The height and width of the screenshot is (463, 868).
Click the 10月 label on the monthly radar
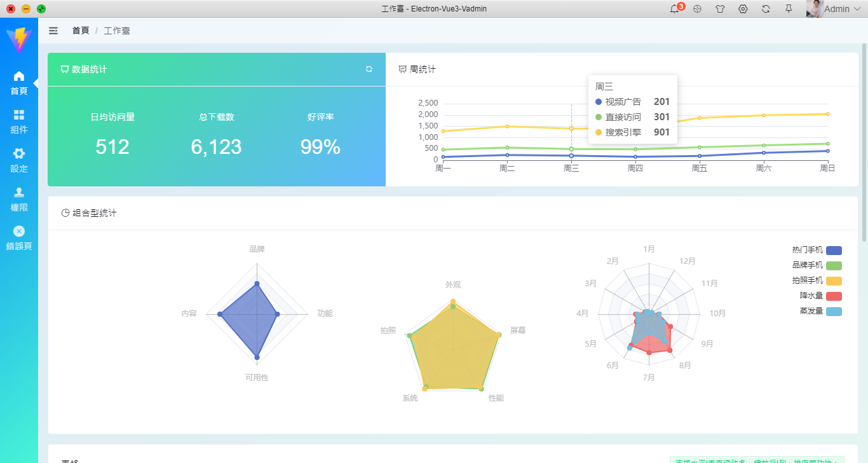tap(717, 314)
